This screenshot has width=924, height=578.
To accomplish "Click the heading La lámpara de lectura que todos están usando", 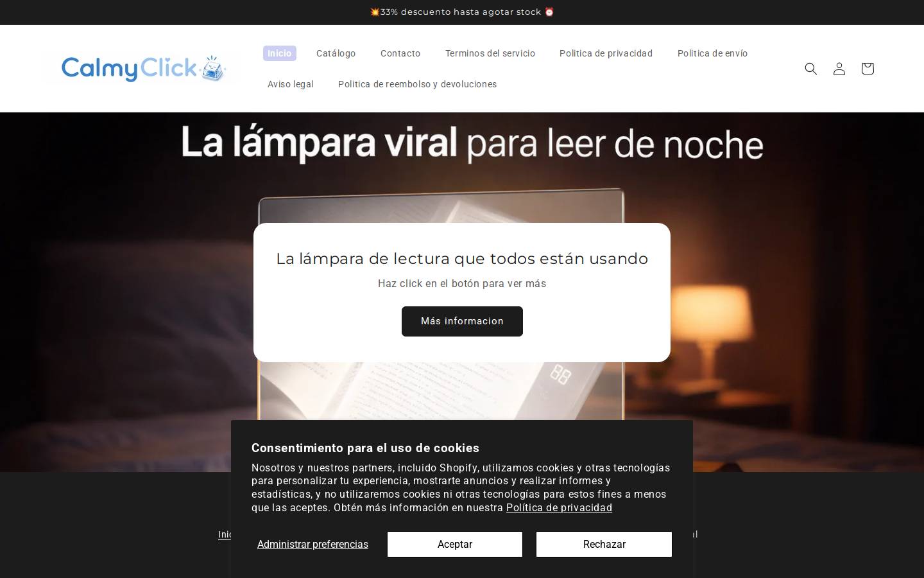I will point(462,259).
